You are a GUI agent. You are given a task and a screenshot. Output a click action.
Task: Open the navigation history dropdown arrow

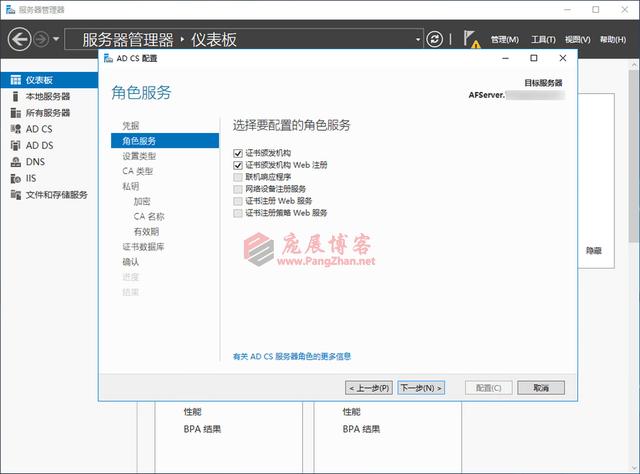point(56,40)
